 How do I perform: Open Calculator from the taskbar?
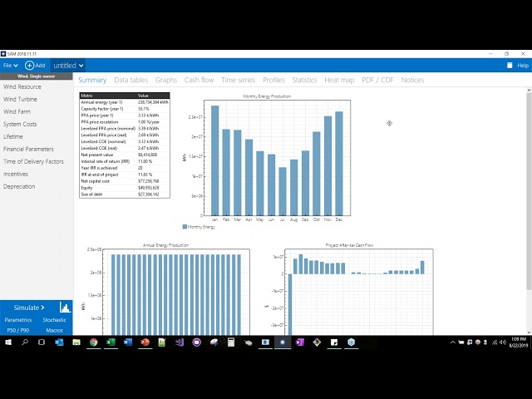[x=231, y=342]
